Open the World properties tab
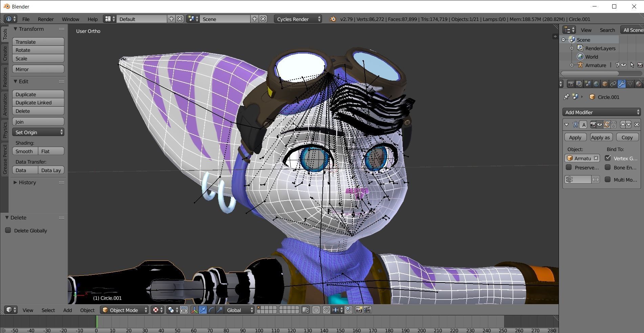 click(596, 84)
